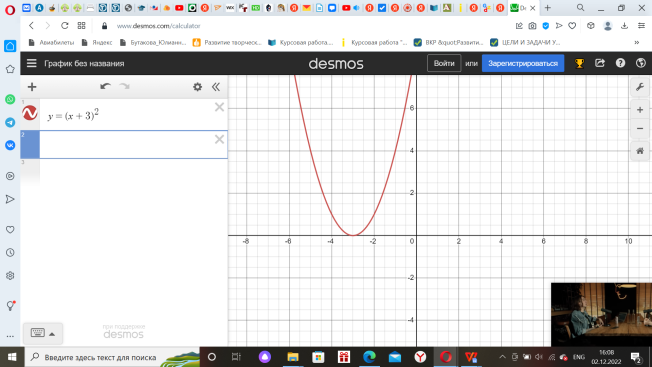Click the address bar with desmos.com URL
This screenshot has height=367, width=652.
pos(158,26)
